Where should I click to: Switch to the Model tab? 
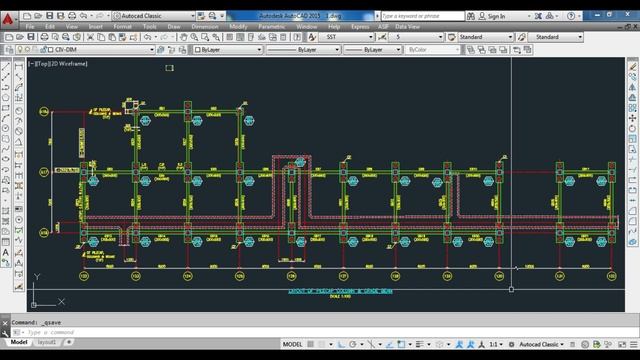(19, 342)
